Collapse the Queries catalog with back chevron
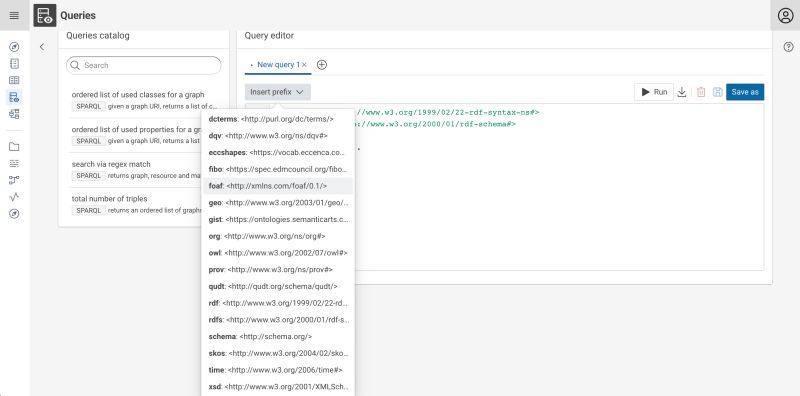Viewport: 800px width, 396px height. point(42,47)
